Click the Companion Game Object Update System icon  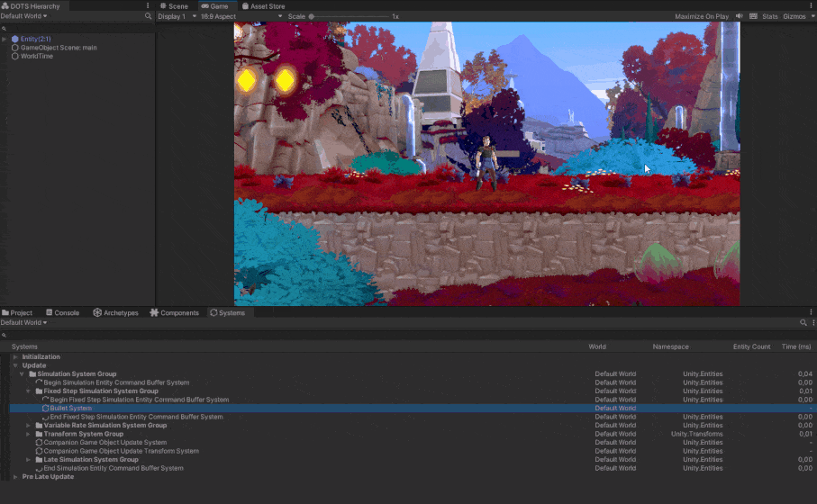click(39, 443)
